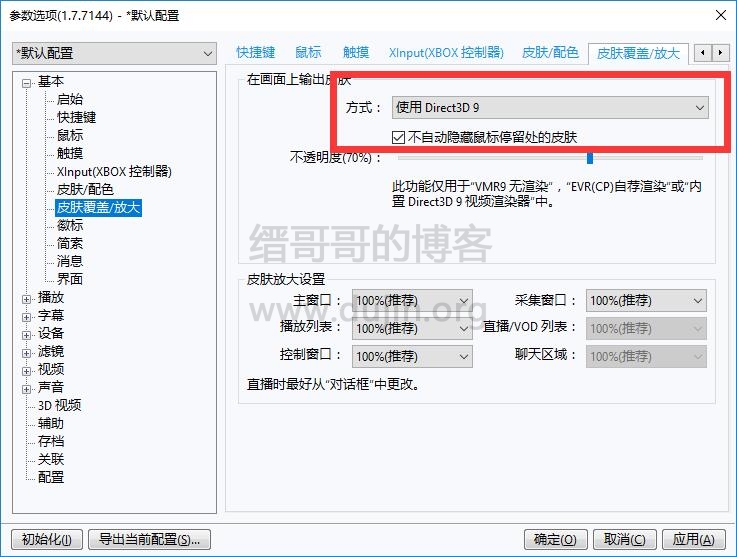This screenshot has height=557, width=737.
Task: Expand the 字幕 tree node
Action: tap(27, 317)
